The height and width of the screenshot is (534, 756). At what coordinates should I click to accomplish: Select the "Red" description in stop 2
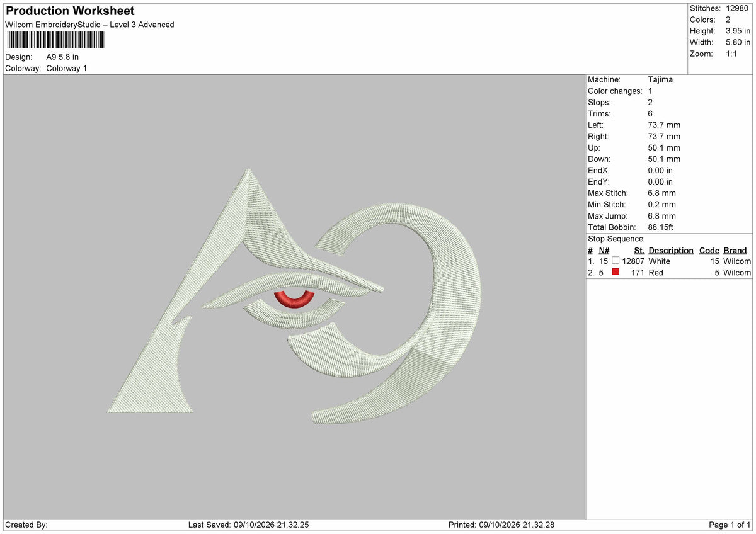tap(656, 272)
